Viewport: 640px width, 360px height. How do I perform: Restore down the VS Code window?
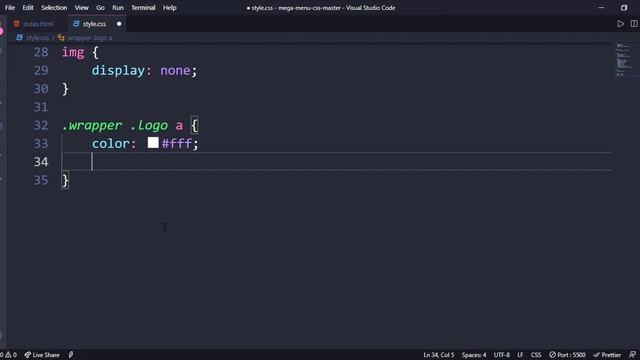pyautogui.click(x=624, y=8)
